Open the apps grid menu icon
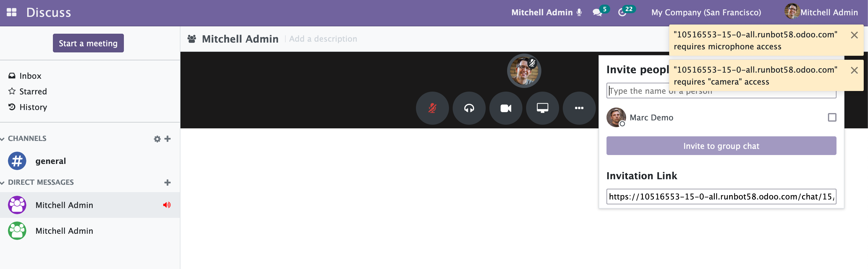Viewport: 868px width, 269px height. point(11,13)
